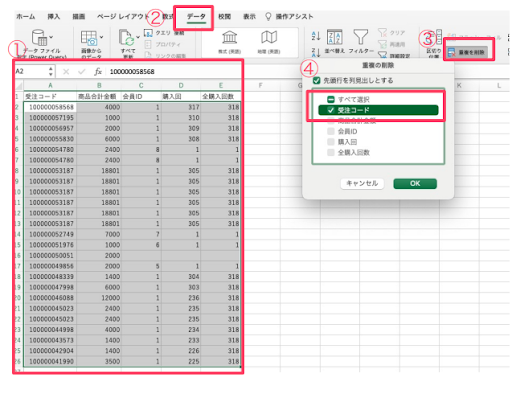Click Text to Columns (区切り位置) icon
The width and height of the screenshot is (512, 394).
coord(435,38)
